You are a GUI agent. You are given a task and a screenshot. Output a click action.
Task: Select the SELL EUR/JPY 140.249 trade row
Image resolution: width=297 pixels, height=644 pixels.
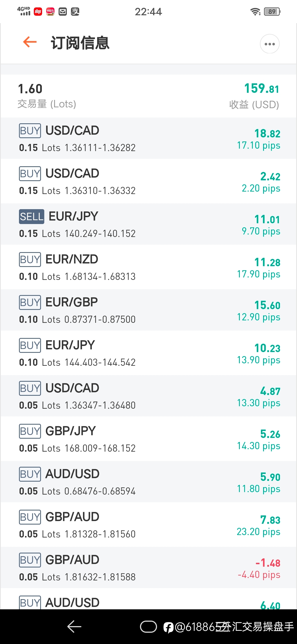148,224
